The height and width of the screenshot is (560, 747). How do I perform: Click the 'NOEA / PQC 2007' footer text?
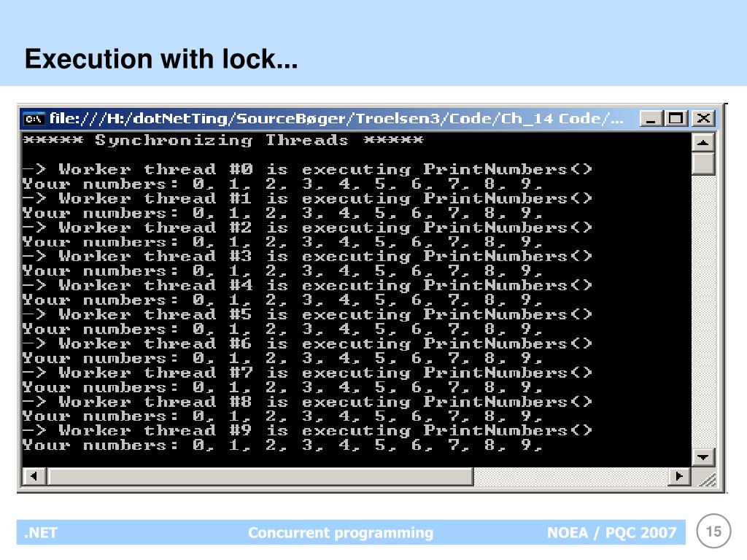coord(612,532)
